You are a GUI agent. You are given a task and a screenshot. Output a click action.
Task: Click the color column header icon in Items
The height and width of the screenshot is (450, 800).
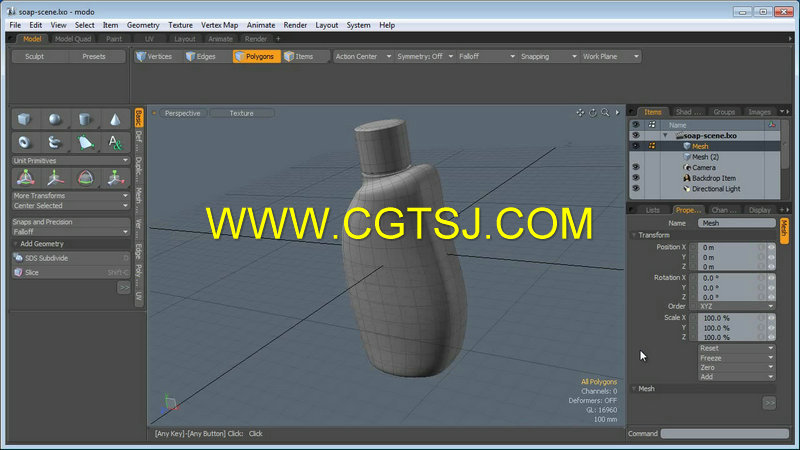click(x=772, y=124)
